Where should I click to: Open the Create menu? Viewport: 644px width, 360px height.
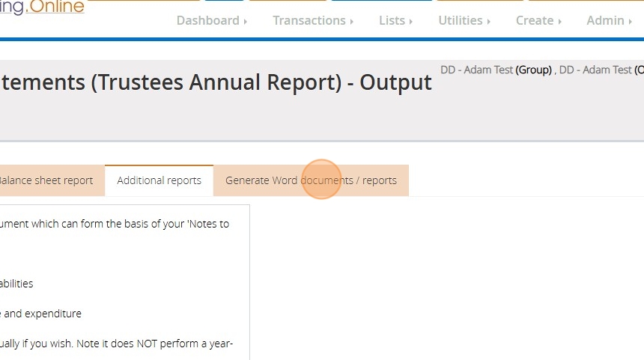pos(534,21)
